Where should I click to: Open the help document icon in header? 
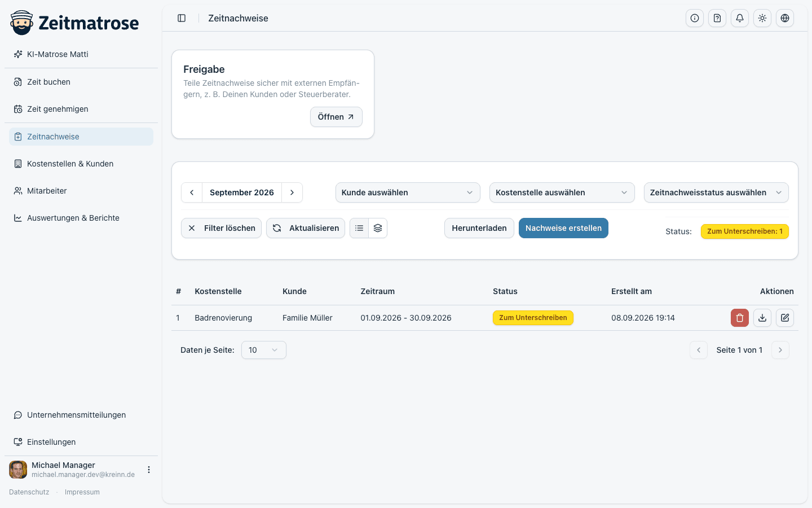point(717,18)
